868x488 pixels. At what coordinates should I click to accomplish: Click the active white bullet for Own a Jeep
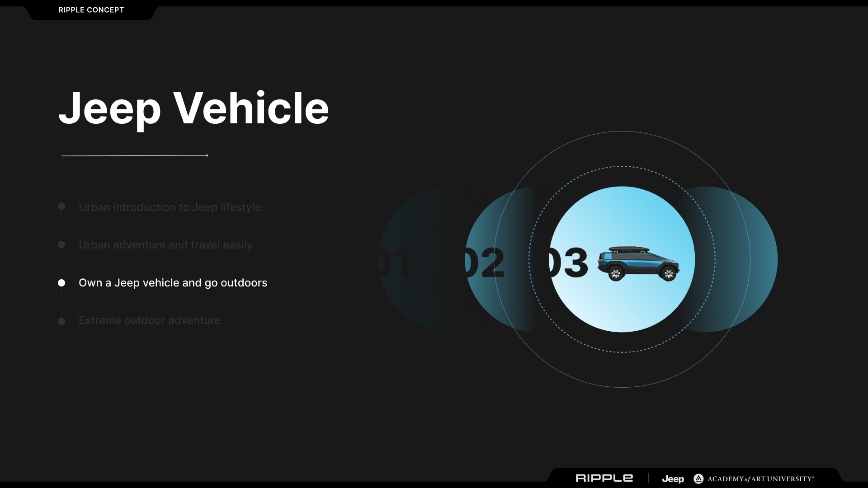pyautogui.click(x=61, y=283)
